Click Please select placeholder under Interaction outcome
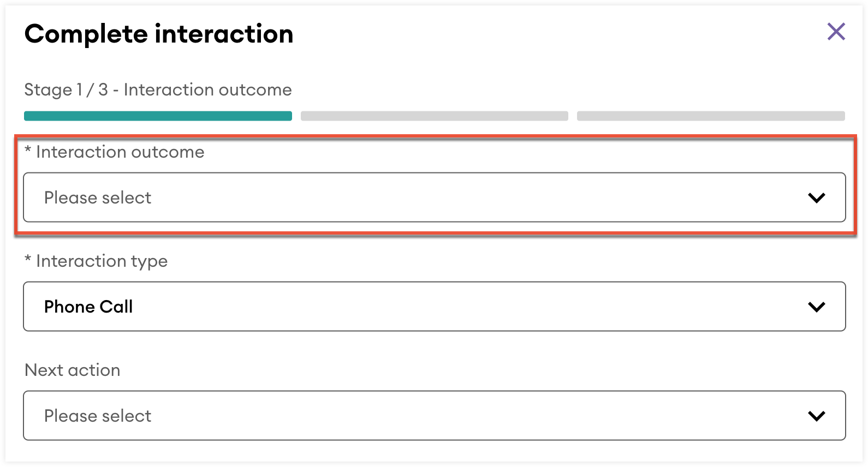 [98, 197]
